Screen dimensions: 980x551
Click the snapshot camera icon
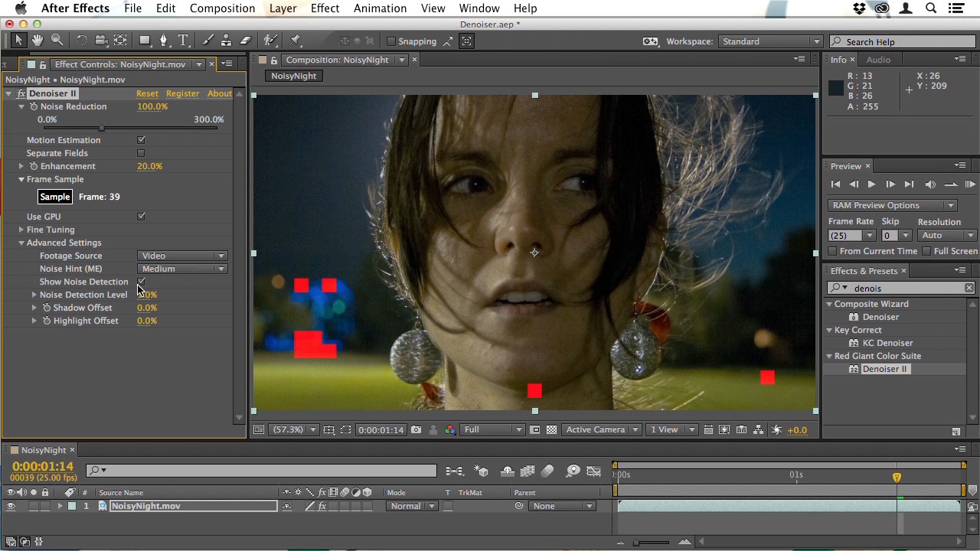pos(416,430)
